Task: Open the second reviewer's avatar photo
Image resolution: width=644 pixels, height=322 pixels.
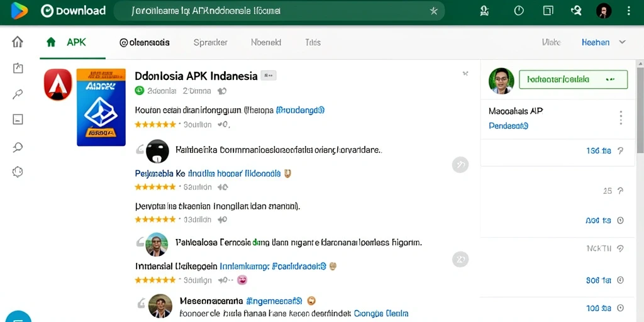Action: [157, 245]
